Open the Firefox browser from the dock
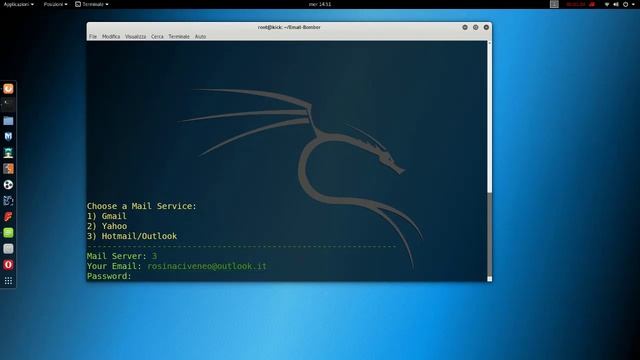 coord(8,89)
